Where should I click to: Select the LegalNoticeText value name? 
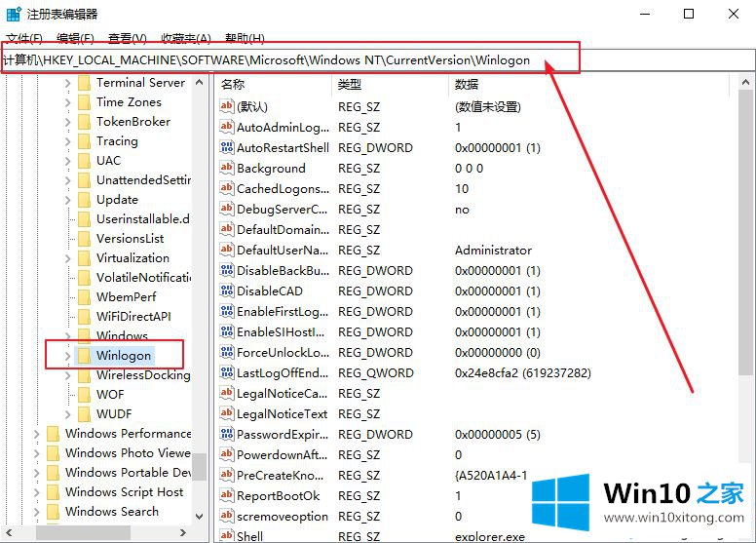[283, 413]
